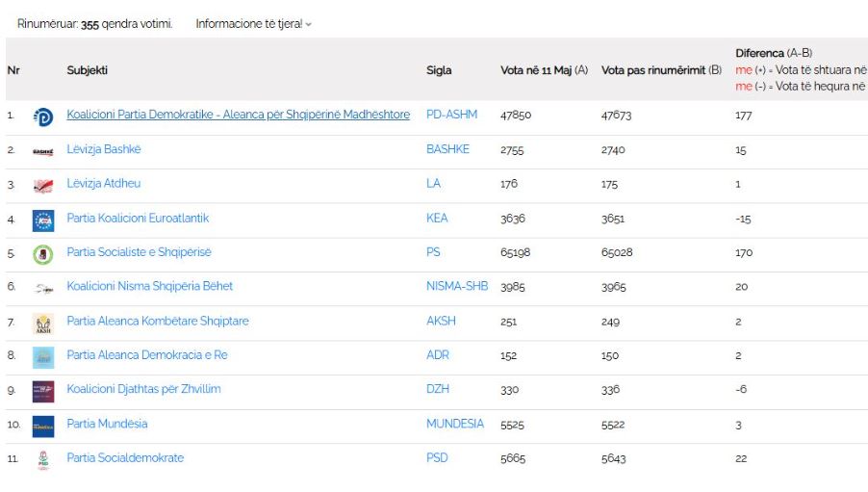Click the 'Vota në 11 Maj' column header
868x492 pixels.
(x=544, y=70)
